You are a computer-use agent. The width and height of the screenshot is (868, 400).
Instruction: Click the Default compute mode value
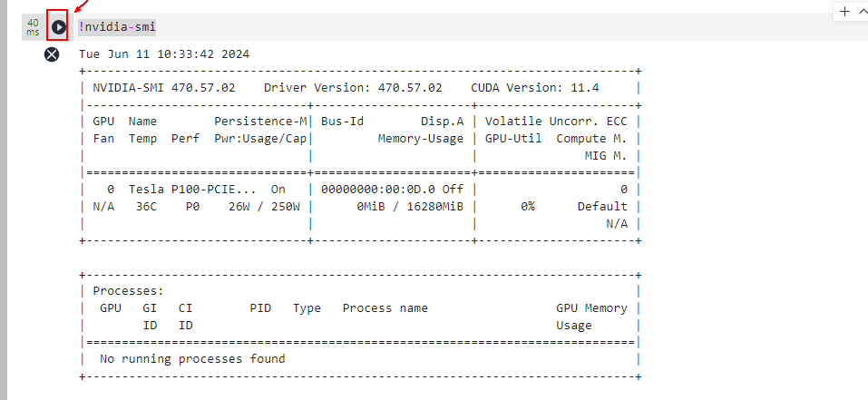click(x=602, y=206)
